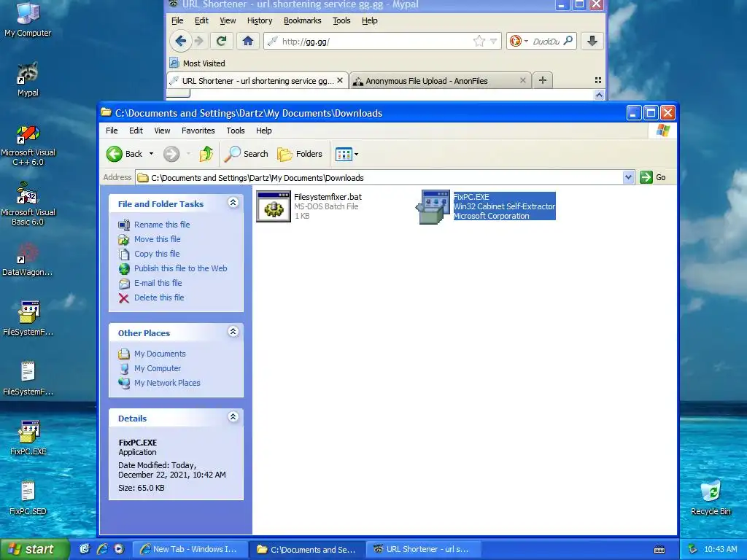Image resolution: width=747 pixels, height=560 pixels.
Task: Bookmark page with star icon in Mypal
Action: coord(479,41)
